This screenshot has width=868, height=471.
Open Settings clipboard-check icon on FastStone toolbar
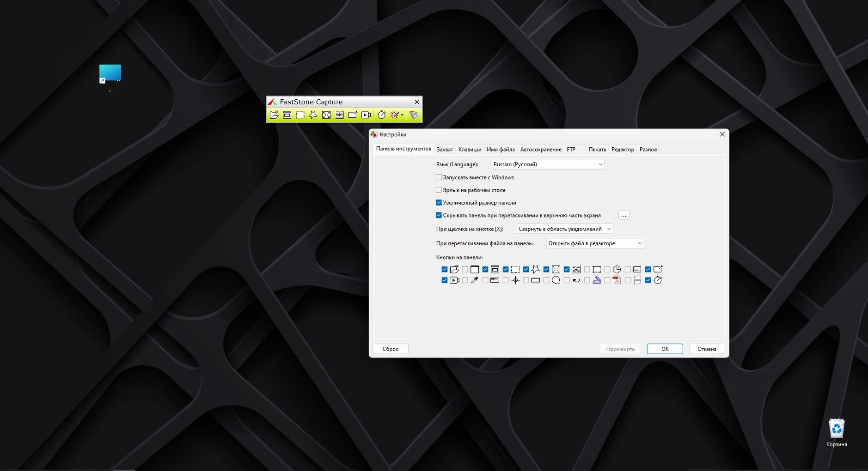pyautogui.click(x=414, y=115)
